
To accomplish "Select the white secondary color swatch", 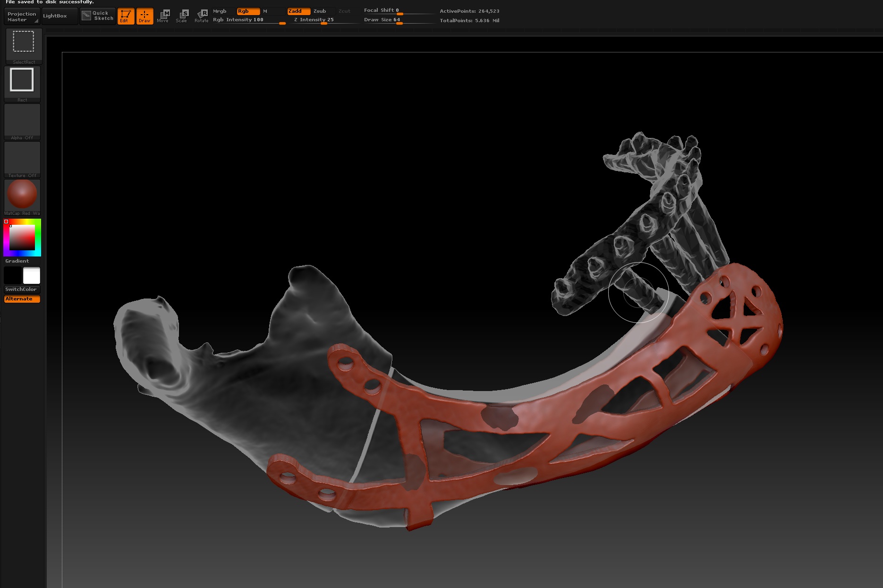I will click(32, 275).
